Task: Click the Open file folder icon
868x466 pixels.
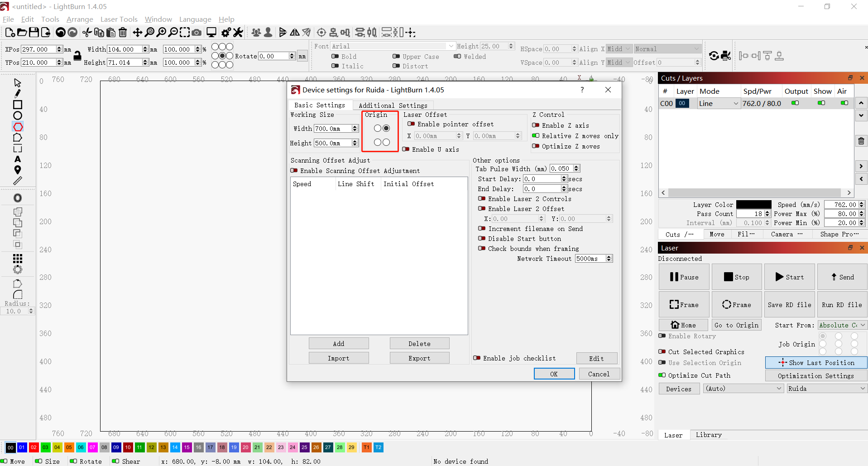Action: (22, 33)
